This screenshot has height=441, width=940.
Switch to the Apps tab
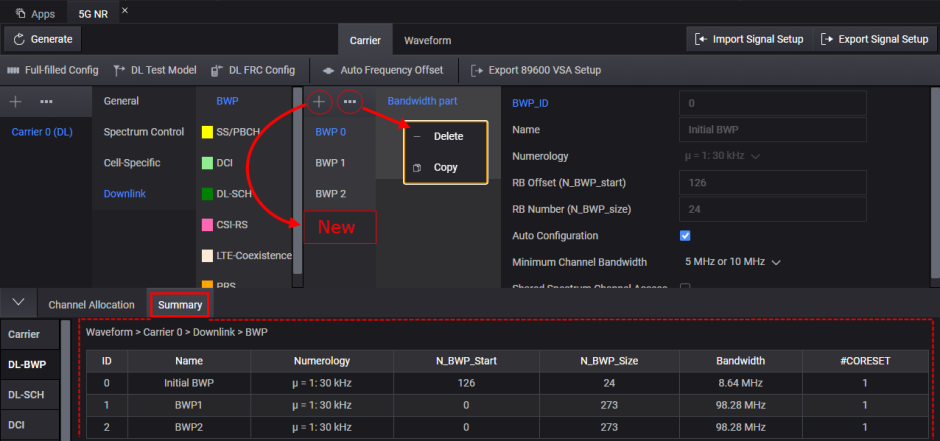35,13
